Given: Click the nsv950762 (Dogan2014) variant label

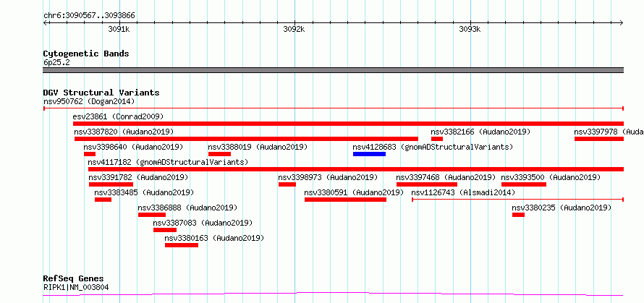Looking at the screenshot, I should tap(89, 101).
